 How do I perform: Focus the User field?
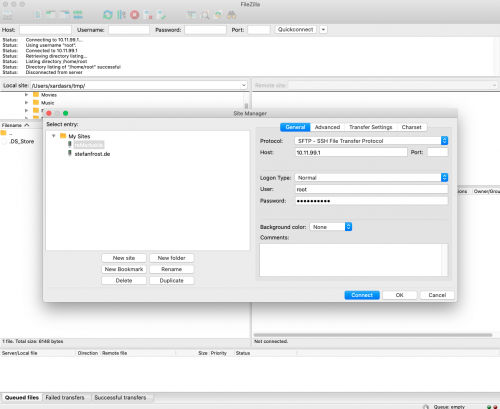(x=371, y=189)
